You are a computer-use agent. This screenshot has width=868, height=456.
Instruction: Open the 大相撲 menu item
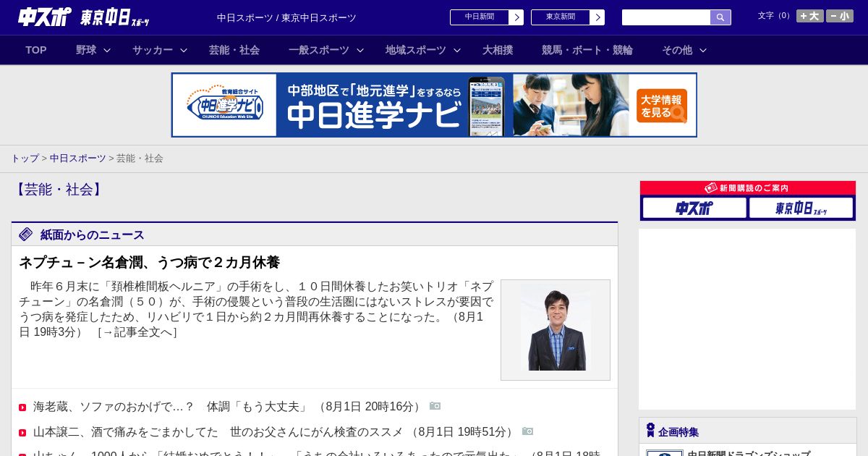point(498,50)
